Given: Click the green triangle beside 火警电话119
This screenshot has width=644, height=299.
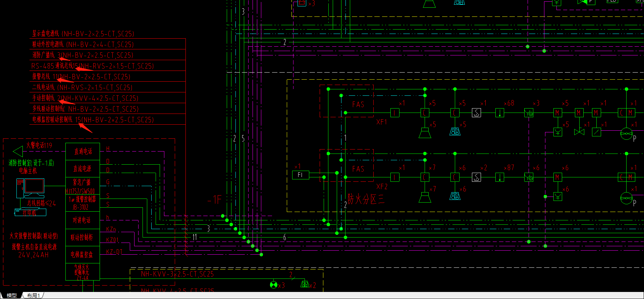Looking at the screenshot, I should [18, 152].
